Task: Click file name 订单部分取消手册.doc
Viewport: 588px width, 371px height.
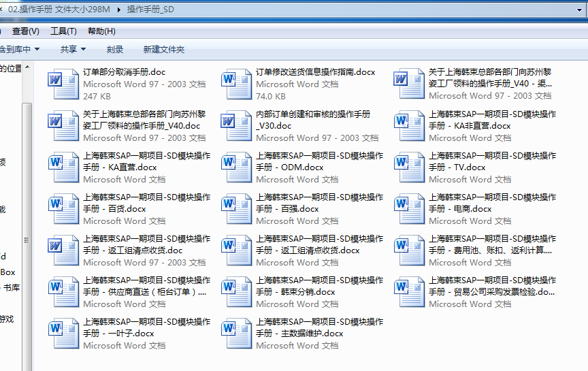Action: 124,72
